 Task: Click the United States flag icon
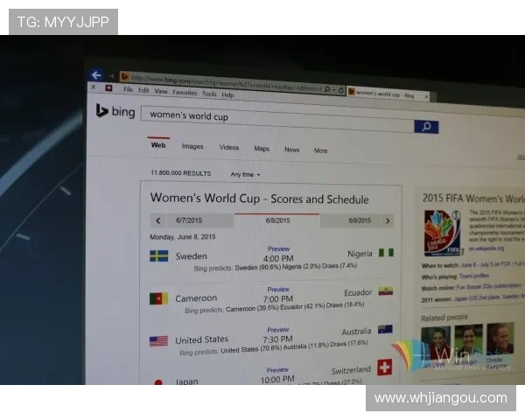click(x=158, y=340)
